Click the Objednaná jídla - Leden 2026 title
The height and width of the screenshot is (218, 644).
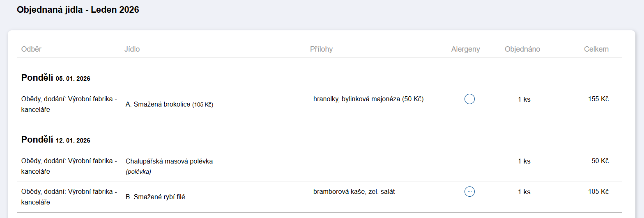78,10
